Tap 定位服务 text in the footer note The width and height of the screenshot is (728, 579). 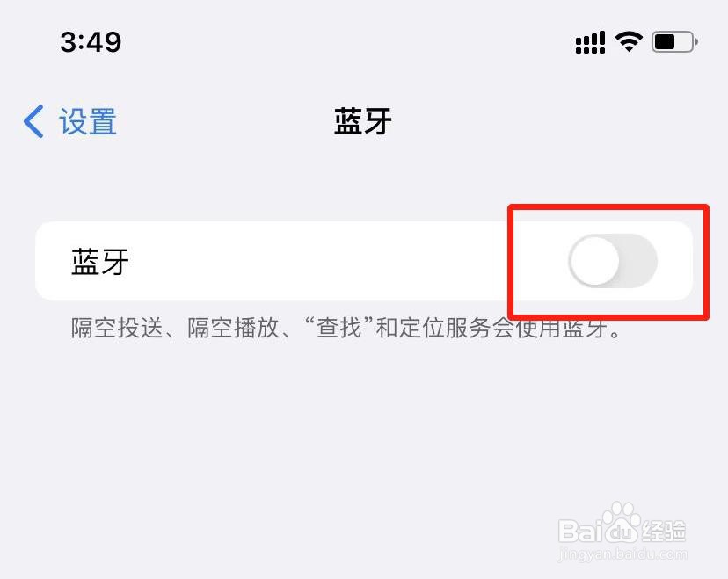[445, 328]
